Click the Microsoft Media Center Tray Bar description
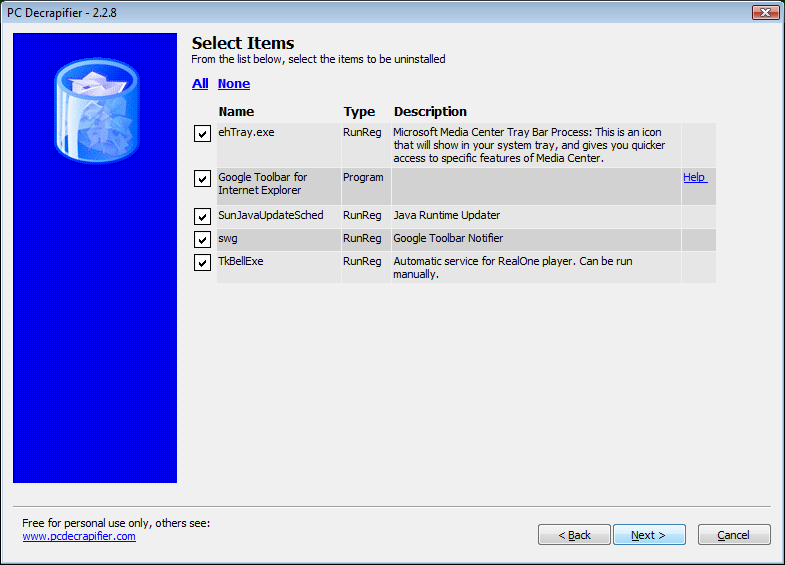 pos(529,145)
